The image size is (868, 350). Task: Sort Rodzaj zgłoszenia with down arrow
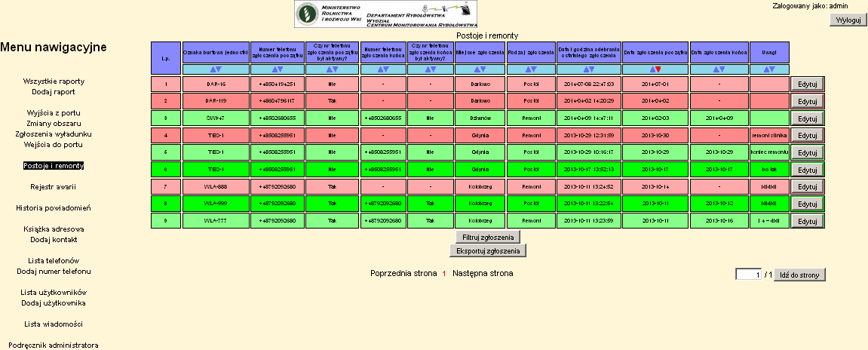[534, 69]
